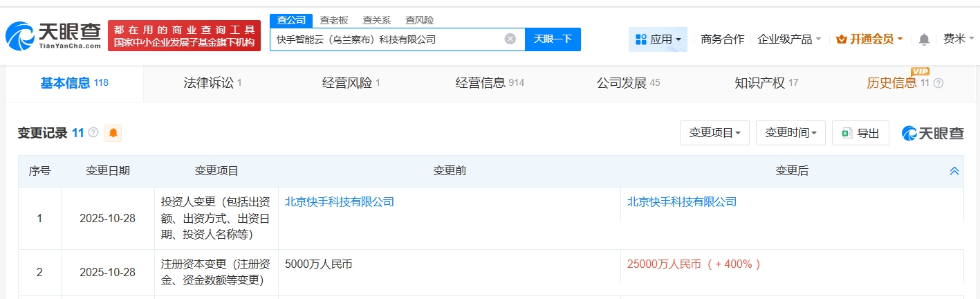Open the 应用 apps dropdown
980x299 pixels.
coord(658,39)
